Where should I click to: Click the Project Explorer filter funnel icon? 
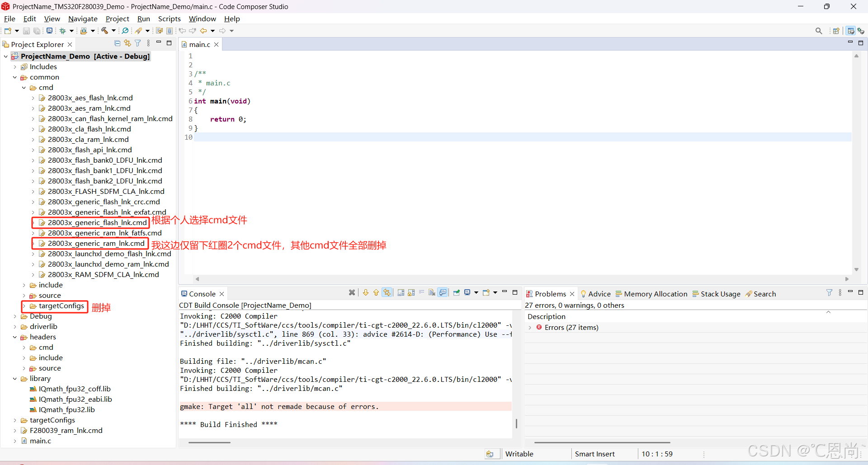point(138,43)
